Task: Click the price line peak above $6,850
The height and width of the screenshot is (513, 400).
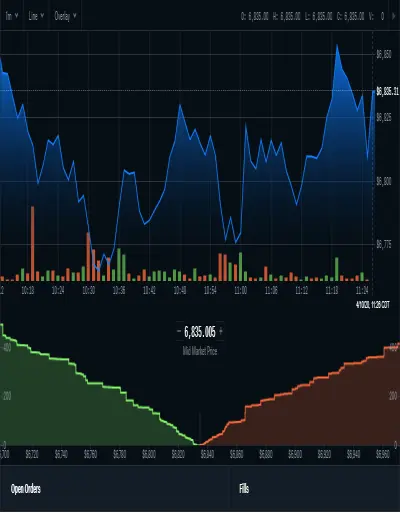Action: [x=337, y=45]
